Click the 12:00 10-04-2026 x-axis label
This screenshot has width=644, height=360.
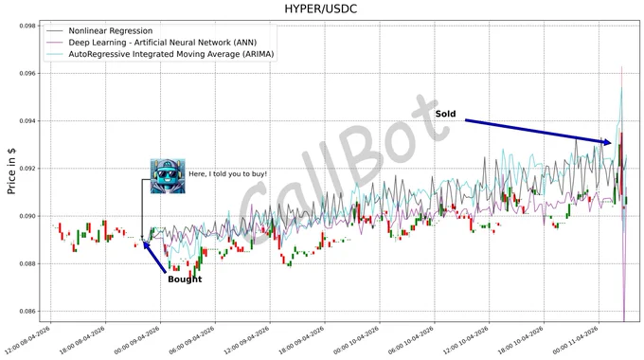click(x=466, y=341)
